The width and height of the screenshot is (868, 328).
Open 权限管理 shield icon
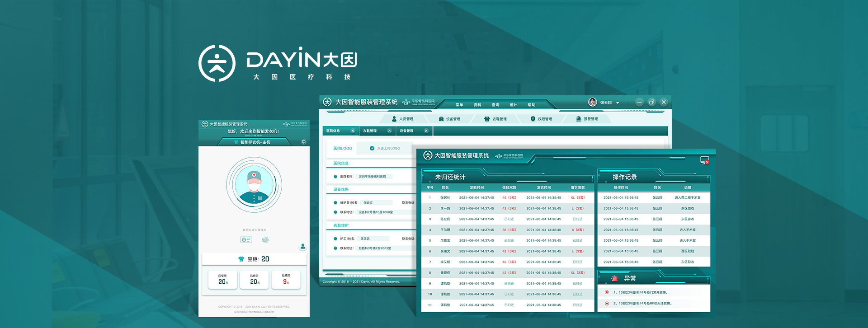click(533, 119)
